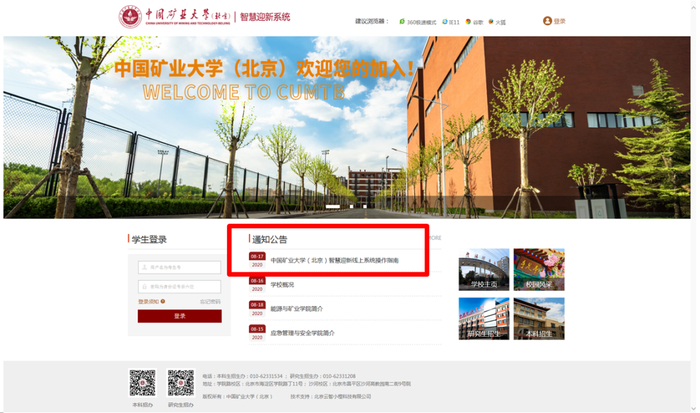Click the 08-18 date badge
Screen dimensions: 700x413
click(x=257, y=309)
